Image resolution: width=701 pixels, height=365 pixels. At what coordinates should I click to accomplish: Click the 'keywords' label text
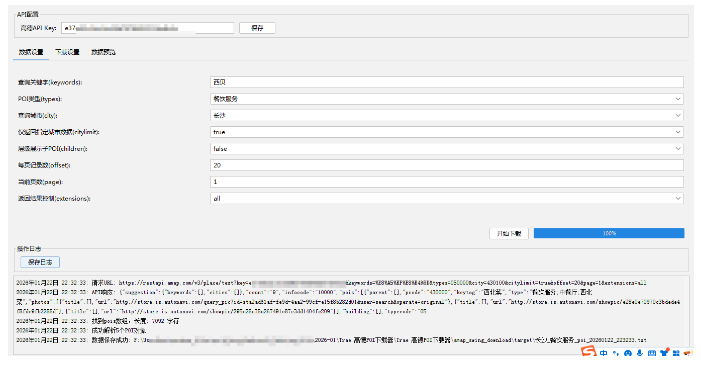(x=50, y=82)
